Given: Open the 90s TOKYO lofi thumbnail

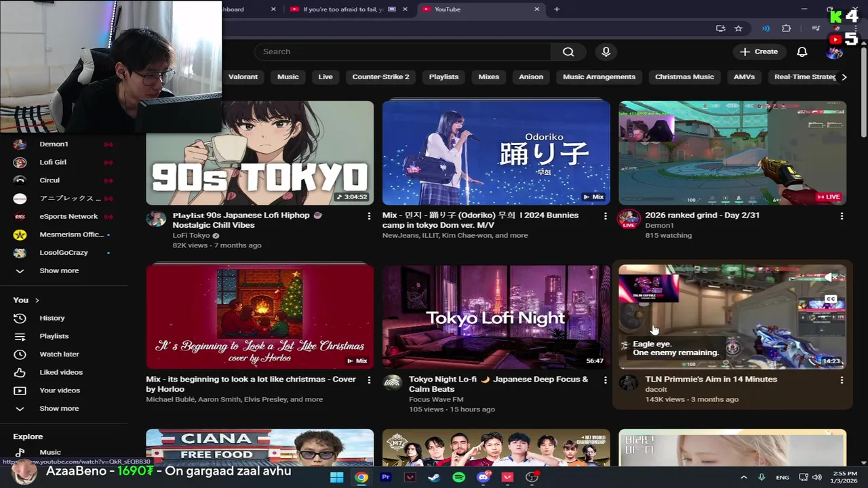Looking at the screenshot, I should 260,152.
